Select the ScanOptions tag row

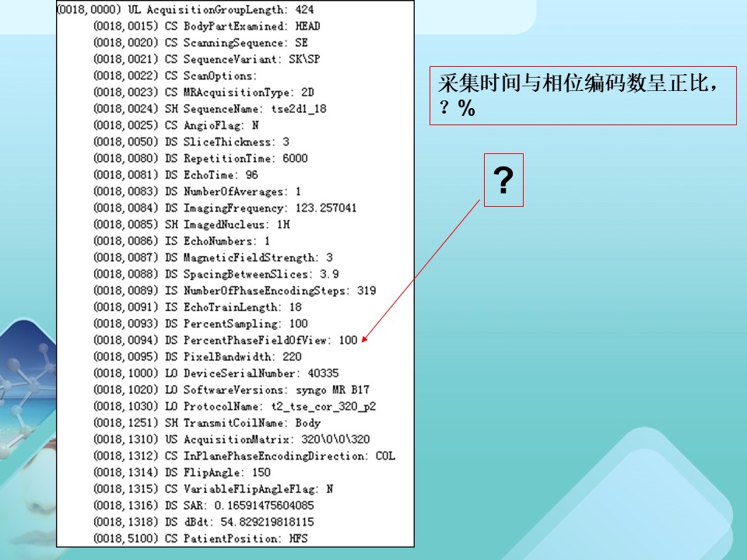[x=175, y=75]
